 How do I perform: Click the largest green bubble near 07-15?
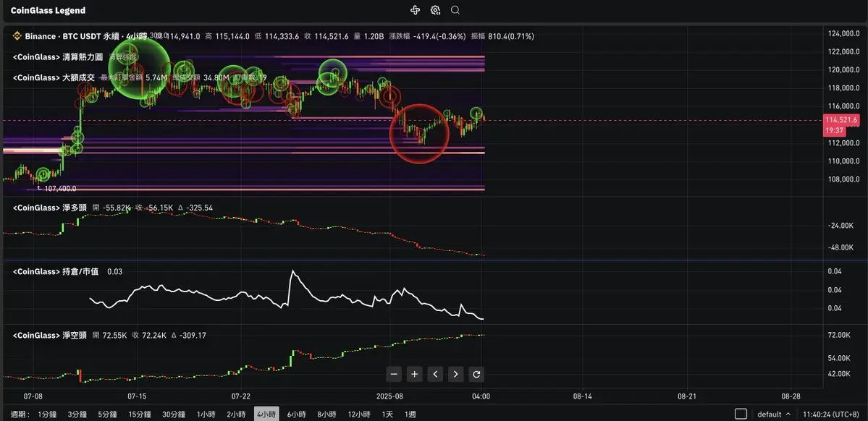139,69
